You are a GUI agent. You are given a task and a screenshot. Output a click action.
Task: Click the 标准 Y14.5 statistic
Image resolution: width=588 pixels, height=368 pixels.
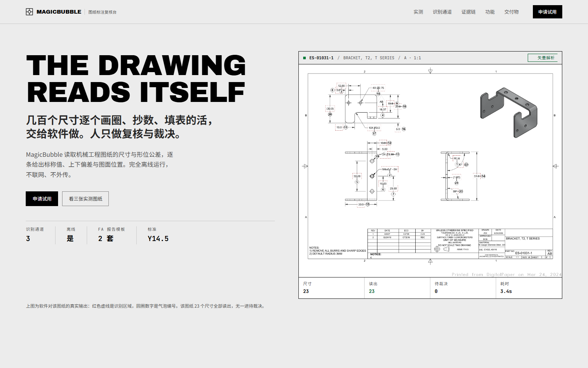tap(158, 235)
